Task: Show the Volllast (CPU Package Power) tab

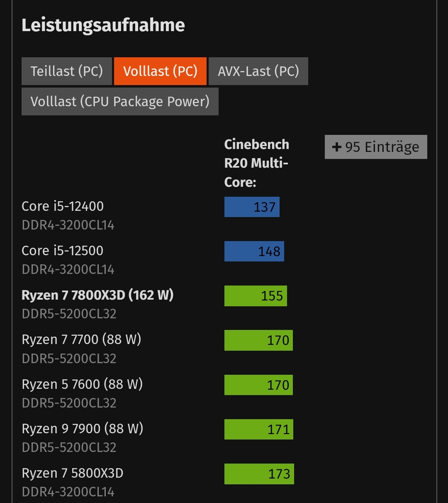Action: coord(120,101)
